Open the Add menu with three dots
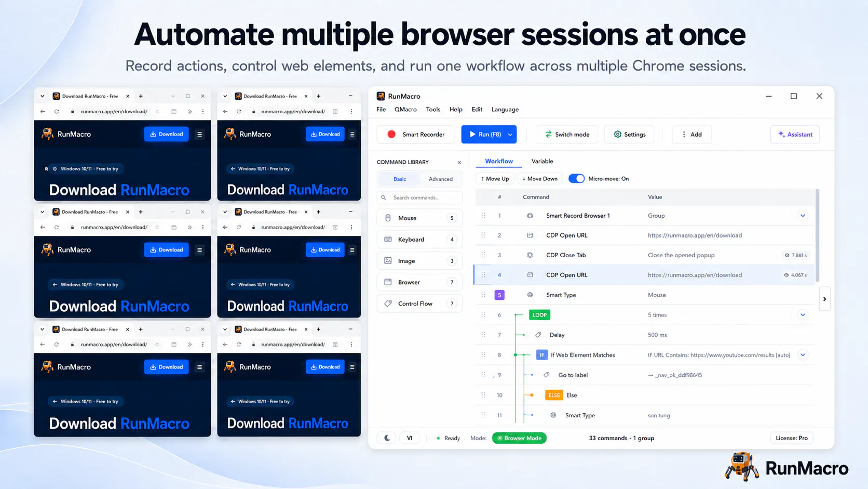868x489 pixels. 692,135
